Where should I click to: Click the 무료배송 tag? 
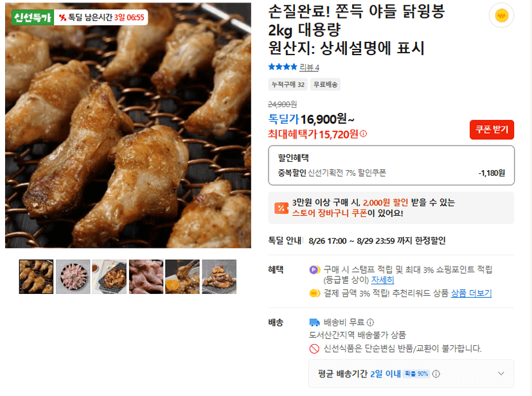click(x=325, y=85)
